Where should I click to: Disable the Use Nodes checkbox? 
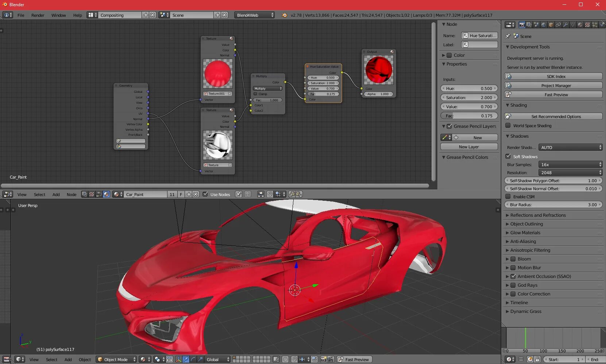pyautogui.click(x=205, y=194)
